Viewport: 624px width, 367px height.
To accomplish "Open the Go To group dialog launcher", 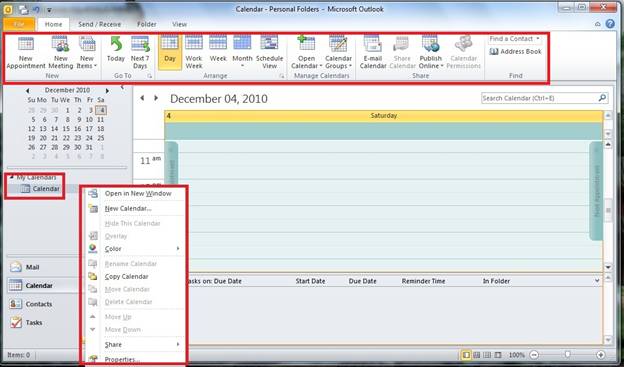I will click(150, 76).
